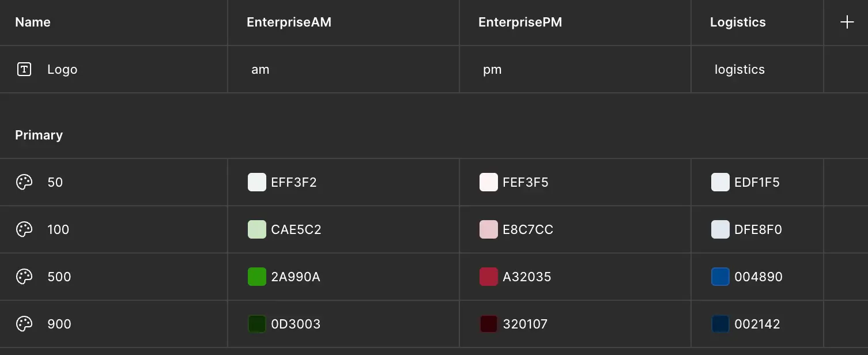868x355 pixels.
Task: Click the plus icon to add mode
Action: coord(847,22)
